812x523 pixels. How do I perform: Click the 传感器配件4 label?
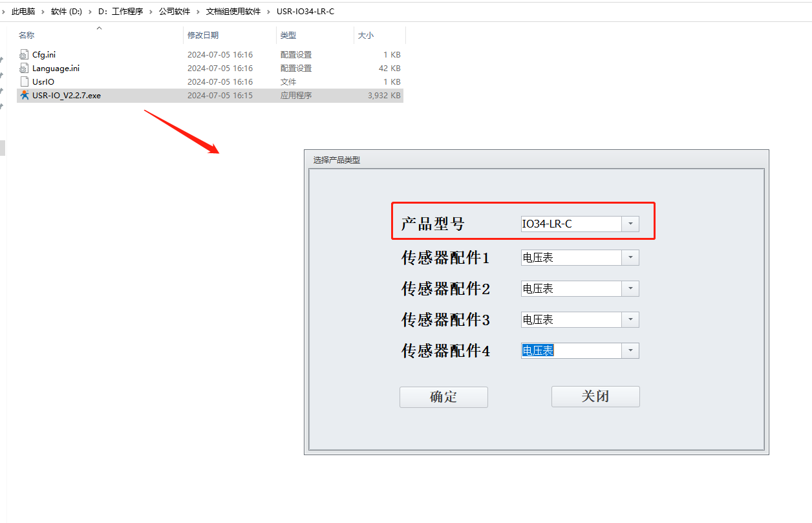click(445, 351)
